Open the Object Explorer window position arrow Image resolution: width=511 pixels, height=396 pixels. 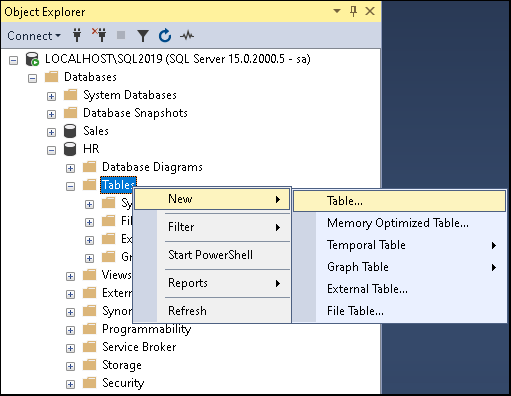[x=337, y=11]
